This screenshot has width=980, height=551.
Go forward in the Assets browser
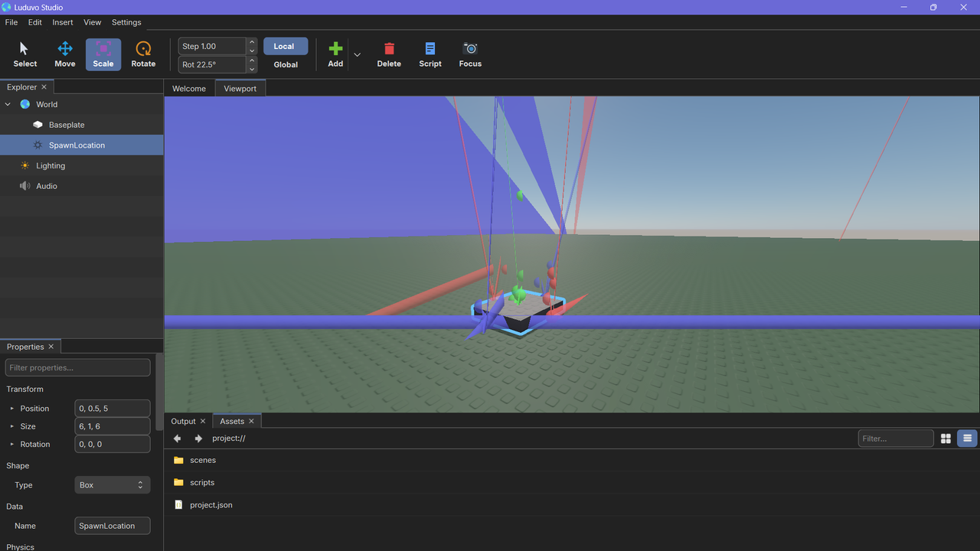(x=198, y=439)
